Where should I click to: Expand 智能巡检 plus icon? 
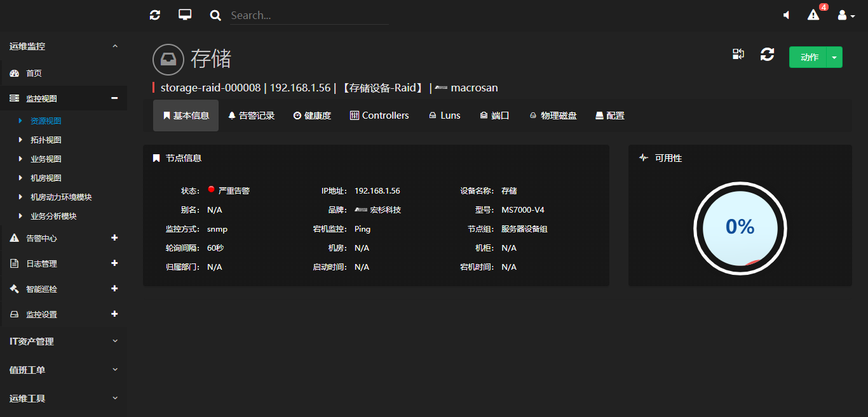pyautogui.click(x=115, y=289)
